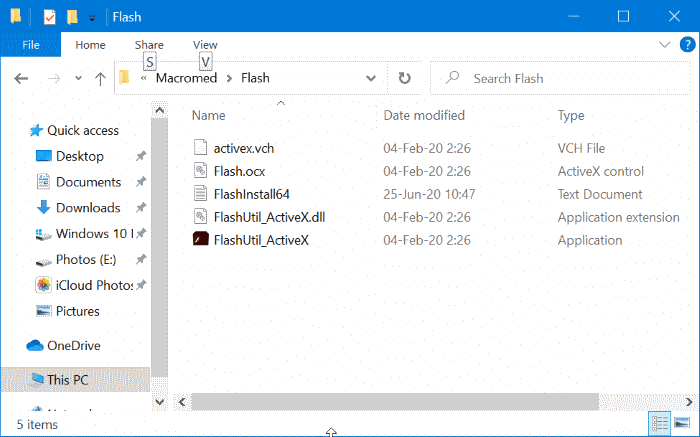Switch to the View ribbon tab
Viewport: 700px width, 437px height.
[205, 45]
